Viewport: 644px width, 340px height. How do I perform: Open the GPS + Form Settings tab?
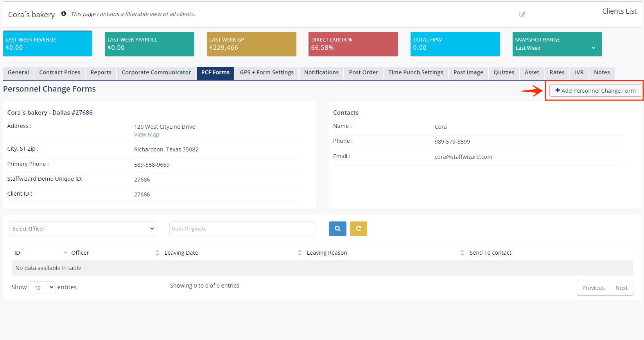tap(267, 73)
